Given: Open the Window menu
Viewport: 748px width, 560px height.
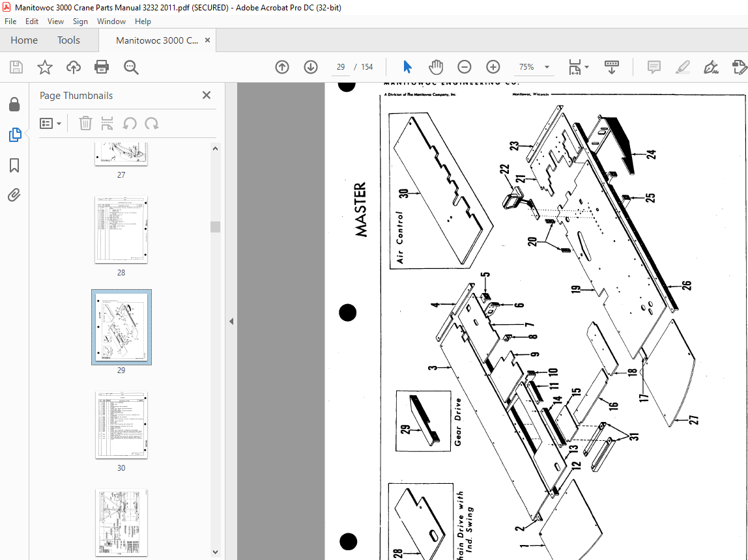Looking at the screenshot, I should click(111, 21).
